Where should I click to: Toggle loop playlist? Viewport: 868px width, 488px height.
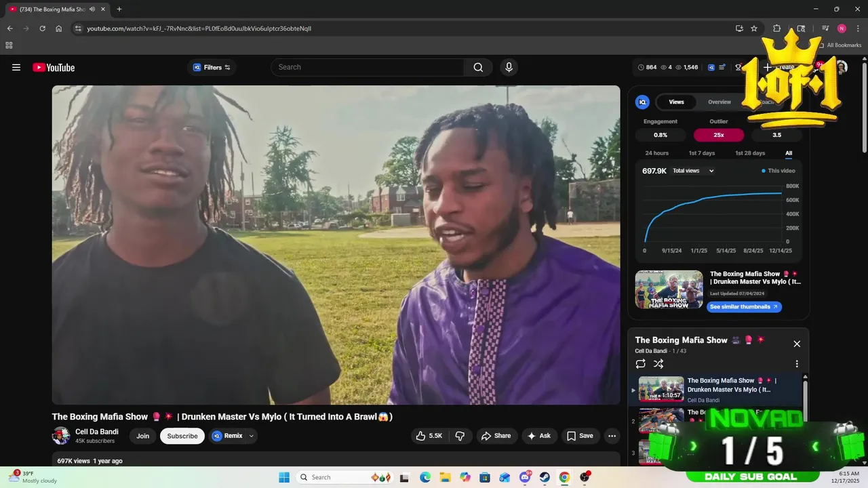(x=641, y=364)
